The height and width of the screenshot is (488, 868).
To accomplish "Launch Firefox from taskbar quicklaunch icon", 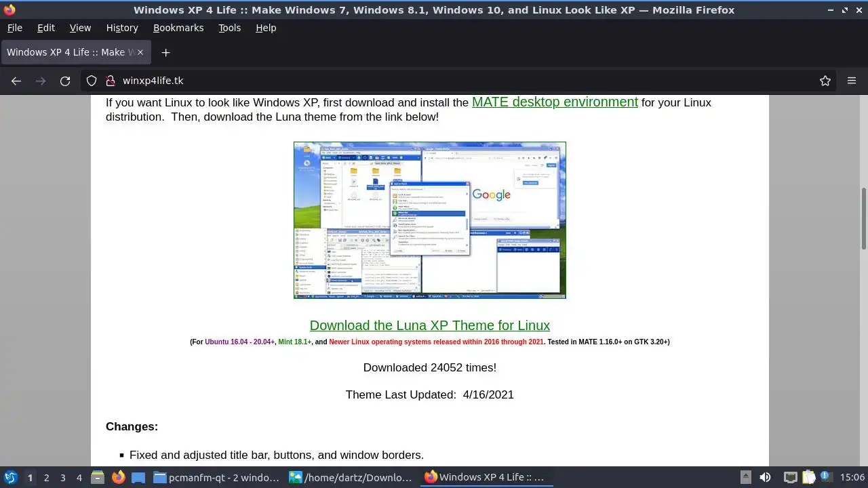I will 118,477.
